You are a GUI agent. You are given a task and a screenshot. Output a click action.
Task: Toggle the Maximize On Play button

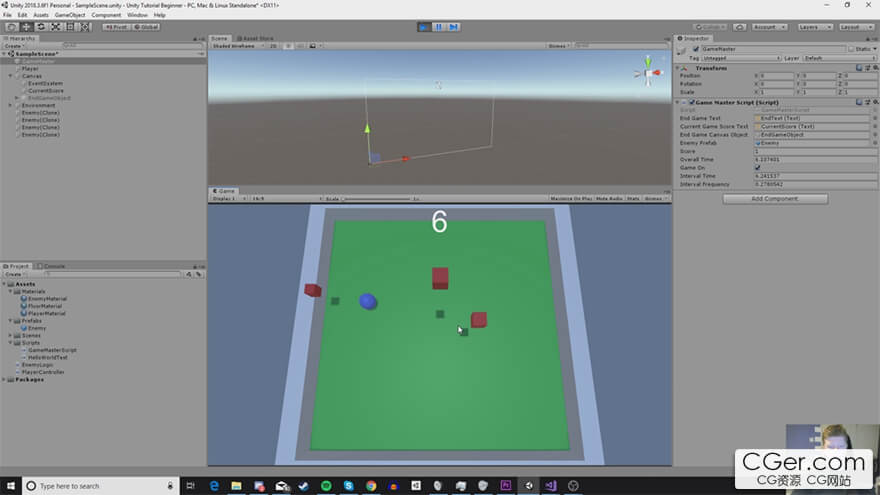[x=571, y=199]
